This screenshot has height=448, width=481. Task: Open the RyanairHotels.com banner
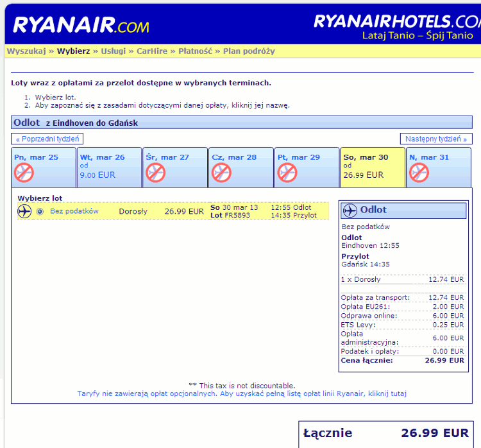pyautogui.click(x=397, y=26)
